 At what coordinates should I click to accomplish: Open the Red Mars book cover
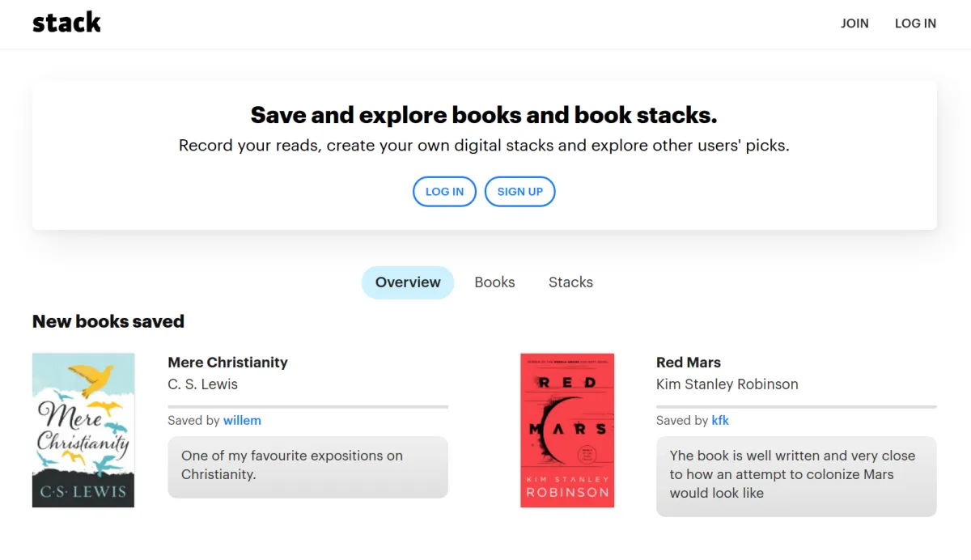(566, 430)
